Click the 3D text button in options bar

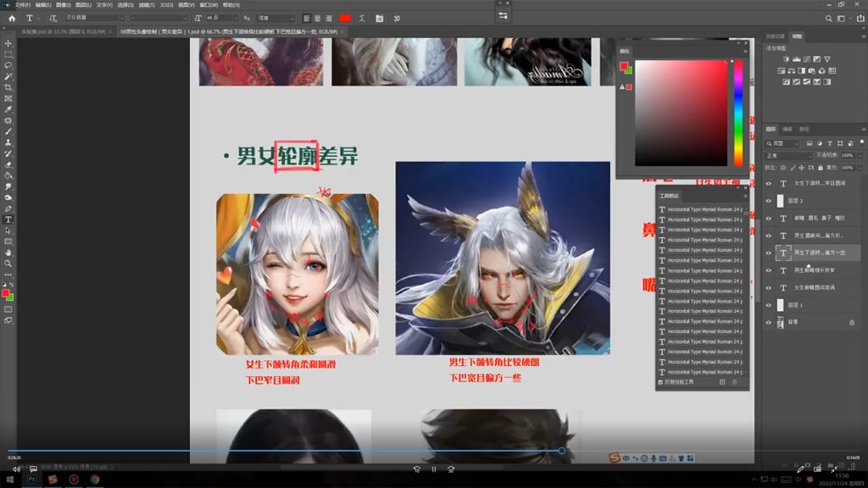pyautogui.click(x=397, y=18)
